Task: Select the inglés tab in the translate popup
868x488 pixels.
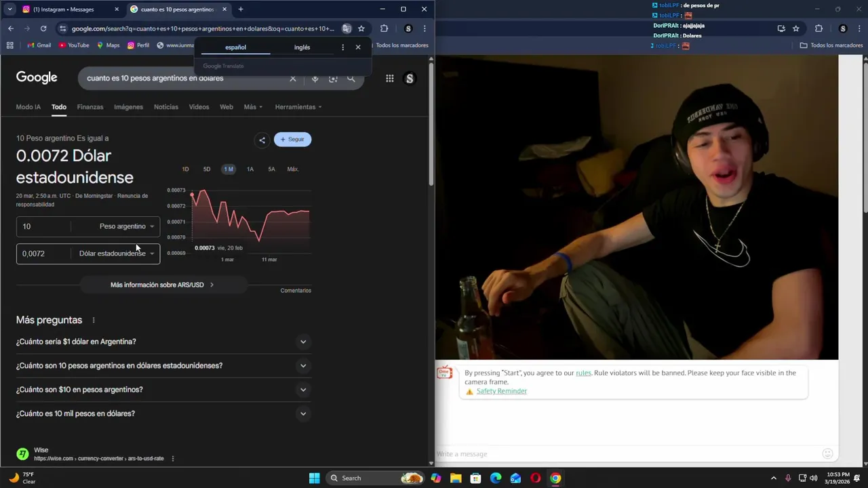Action: pyautogui.click(x=302, y=47)
